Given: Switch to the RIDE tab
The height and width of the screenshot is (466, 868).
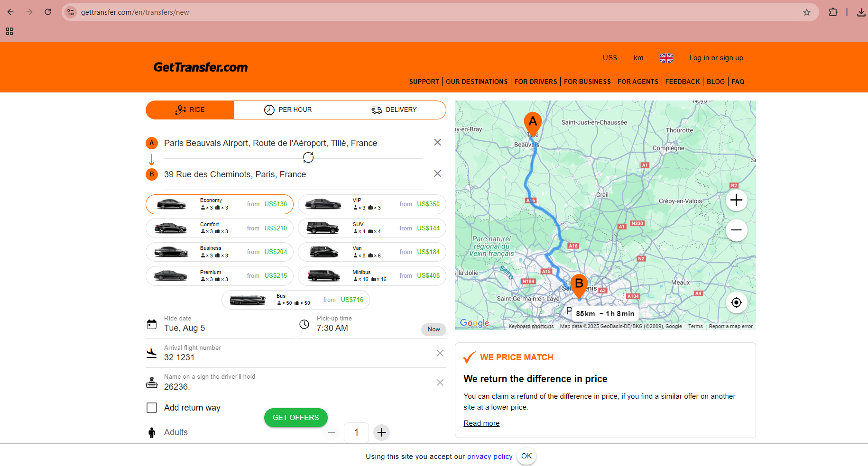Looking at the screenshot, I should point(190,110).
